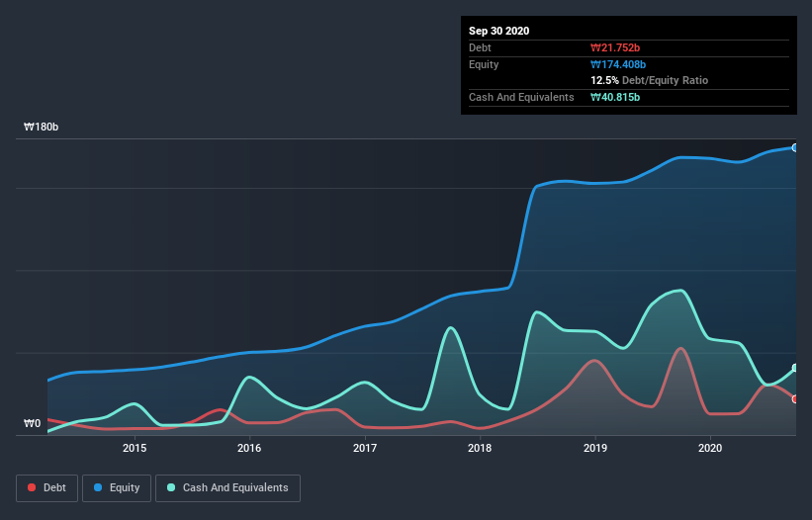Click the ₩21.752b debt value
Screen dimensions: 812x520
click(x=615, y=47)
